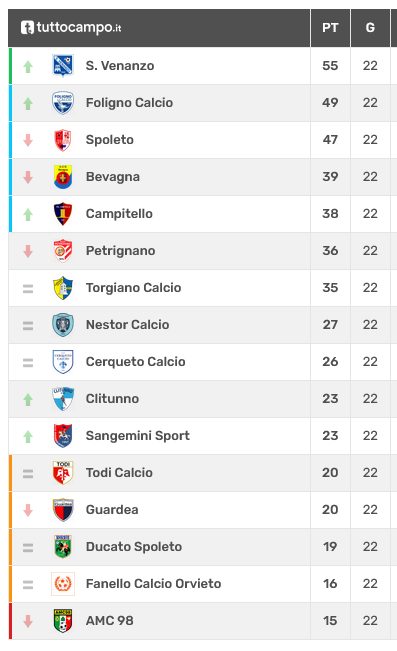Click the Foligno Calcio team crest

coord(63,103)
